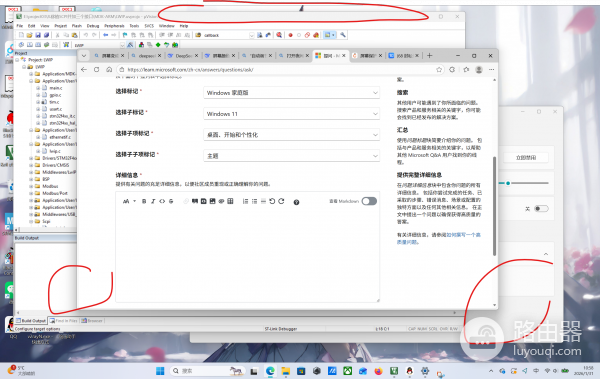Switch to the Find In Files tab
Image resolution: width=600 pixels, height=379 pixels.
point(64,321)
